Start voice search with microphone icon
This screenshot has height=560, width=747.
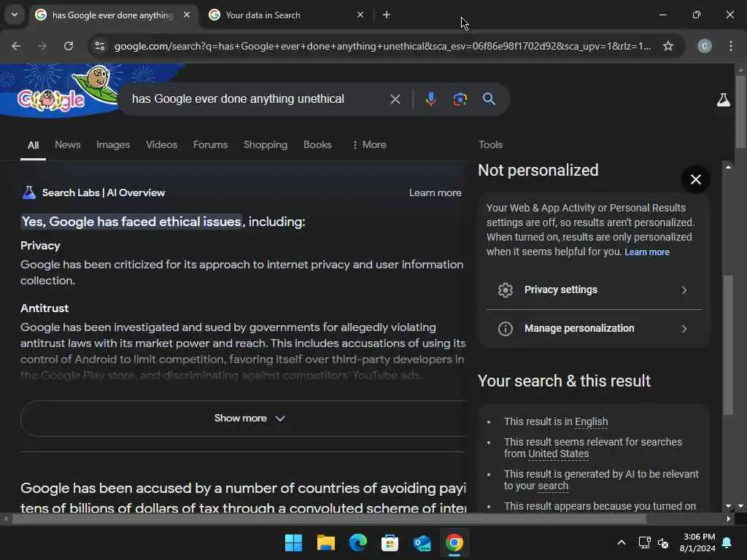pyautogui.click(x=430, y=99)
